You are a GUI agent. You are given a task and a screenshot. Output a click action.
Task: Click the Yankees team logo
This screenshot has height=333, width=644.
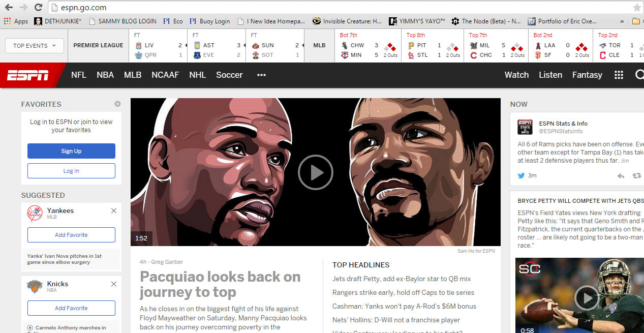(35, 214)
